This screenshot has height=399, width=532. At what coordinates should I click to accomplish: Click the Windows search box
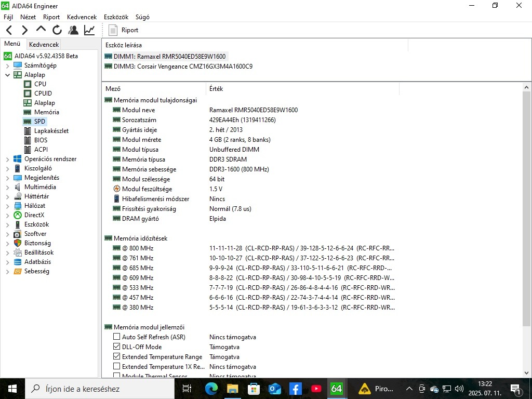coord(100,389)
